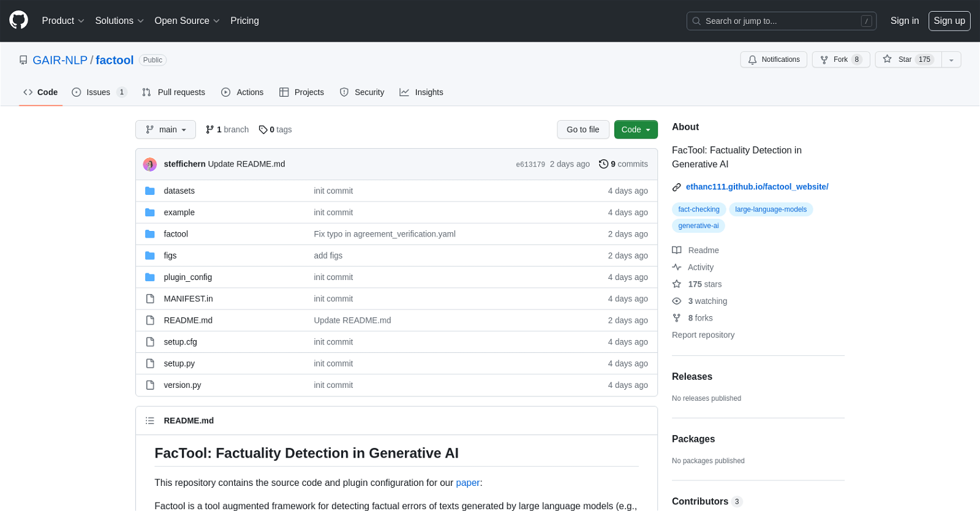
Task: Switch to the Issues tab
Action: coord(99,92)
